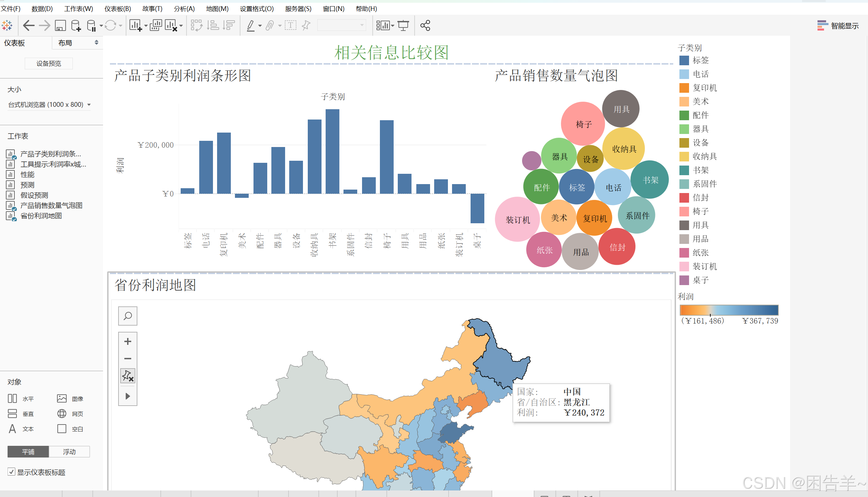
Task: Expand the map toolbar arrow flyout
Action: (x=128, y=396)
